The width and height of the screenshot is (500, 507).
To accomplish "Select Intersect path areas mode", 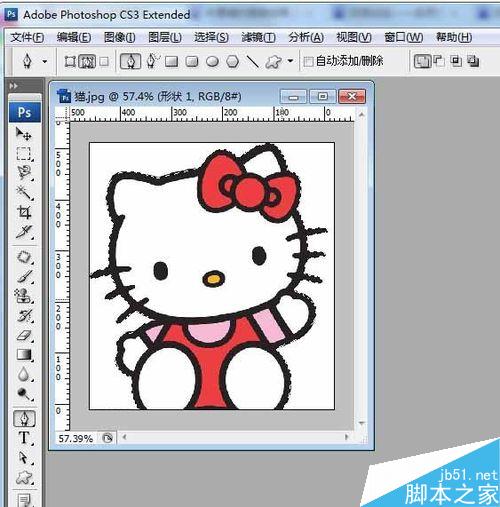I will pyautogui.click(x=456, y=61).
